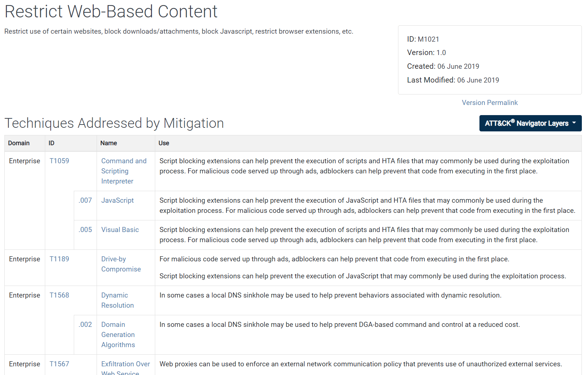Open sub-technique .005 link
The image size is (588, 375).
point(85,230)
